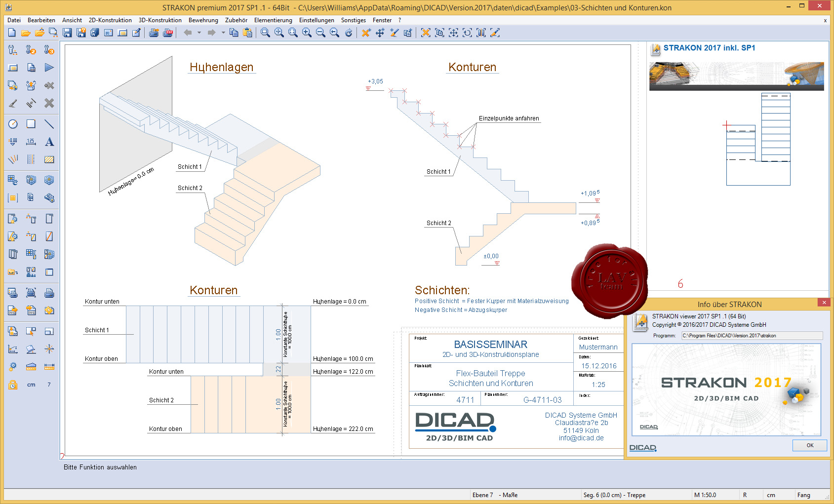Image resolution: width=834 pixels, height=504 pixels.
Task: Click the 'R' indicator in status bar
Action: (745, 495)
